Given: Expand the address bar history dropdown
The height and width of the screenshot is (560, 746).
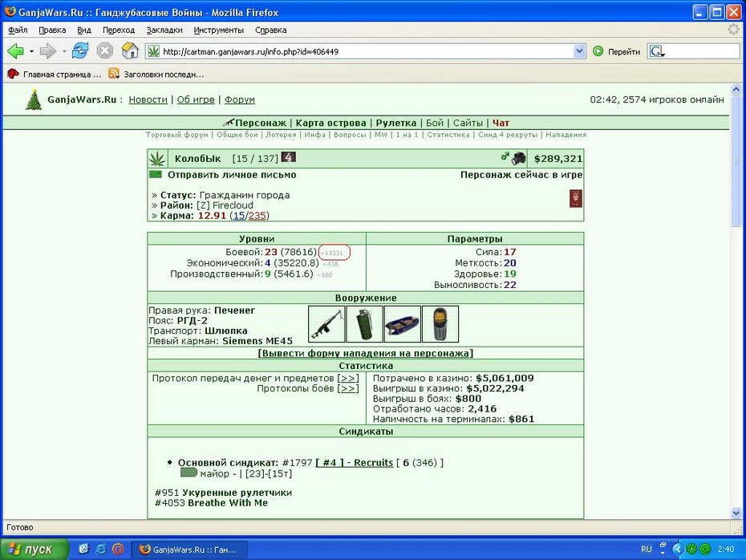Looking at the screenshot, I should (579, 51).
